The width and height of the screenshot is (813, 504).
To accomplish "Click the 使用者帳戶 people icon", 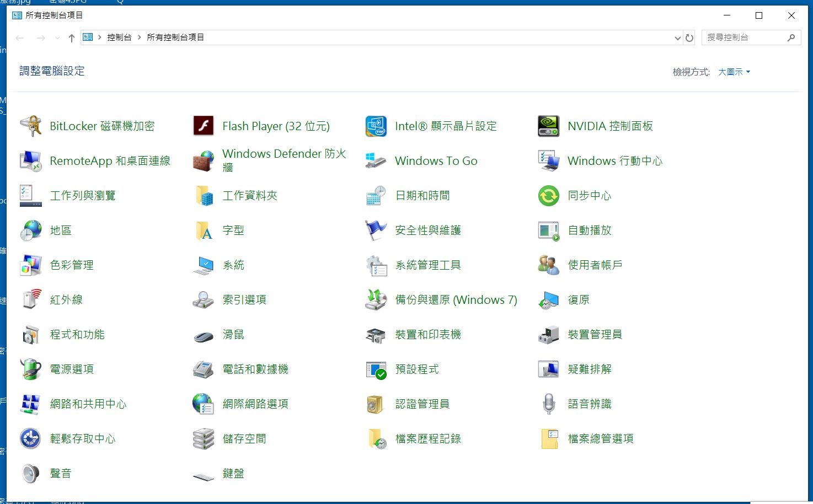I will [548, 265].
